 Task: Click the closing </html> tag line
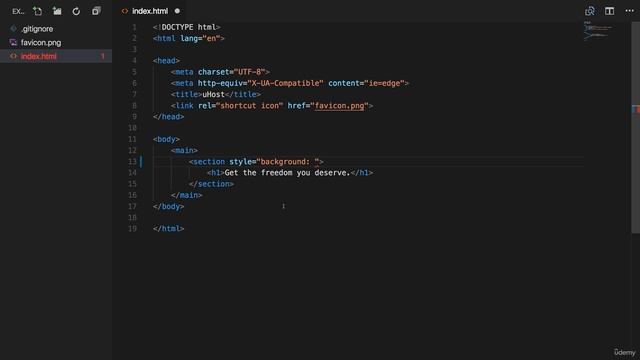click(169, 229)
